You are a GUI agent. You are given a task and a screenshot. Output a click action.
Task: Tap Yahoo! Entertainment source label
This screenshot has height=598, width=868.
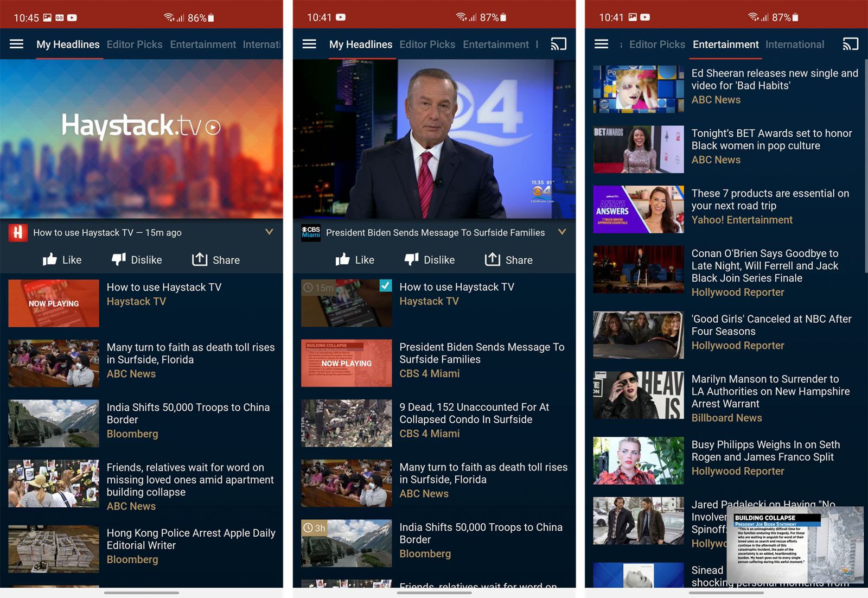[x=742, y=220]
